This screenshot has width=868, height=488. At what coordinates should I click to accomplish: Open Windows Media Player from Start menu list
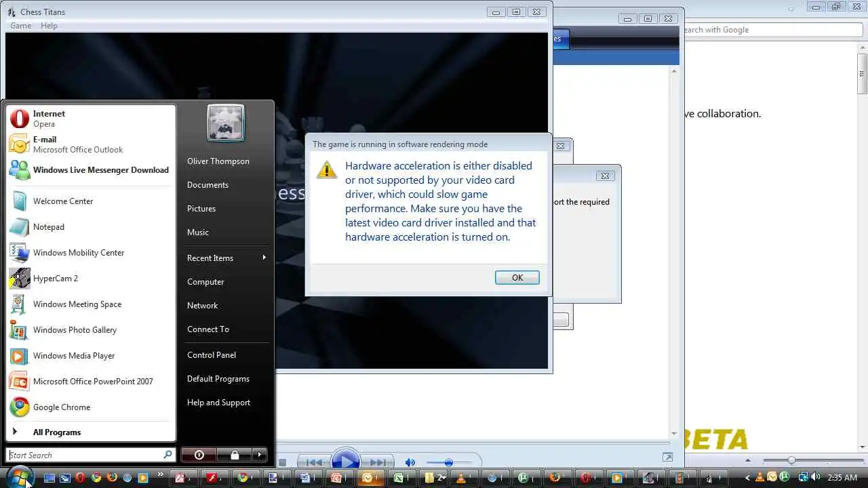(91, 356)
